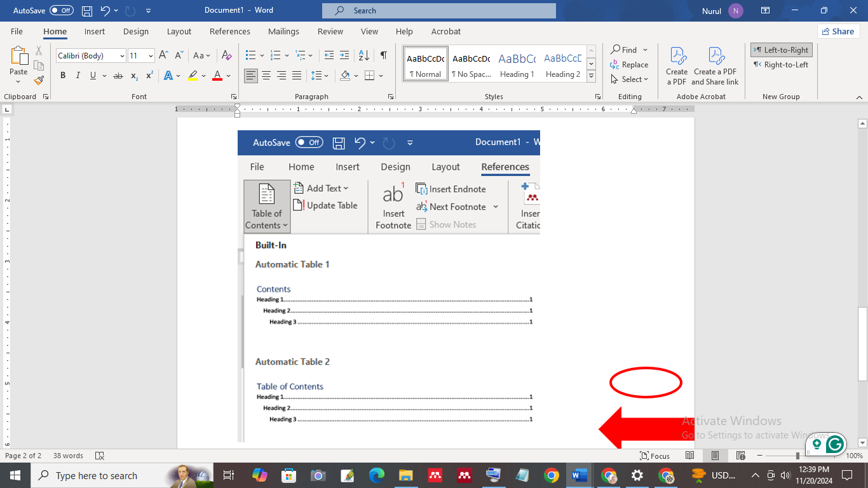Decrease the font size
This screenshot has width=868, height=488.
pos(179,56)
